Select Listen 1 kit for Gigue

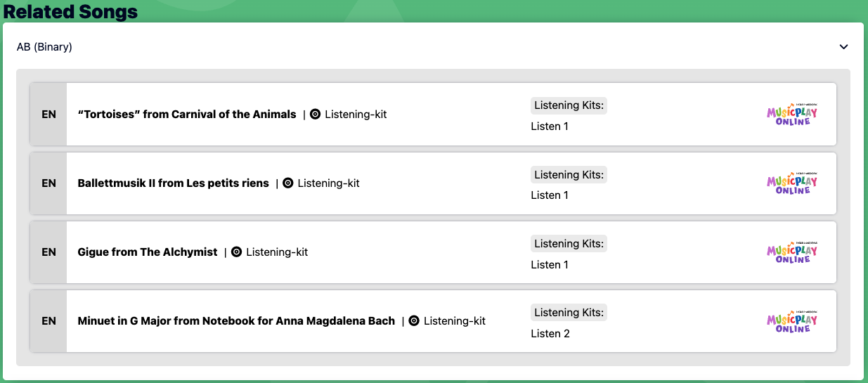(550, 264)
